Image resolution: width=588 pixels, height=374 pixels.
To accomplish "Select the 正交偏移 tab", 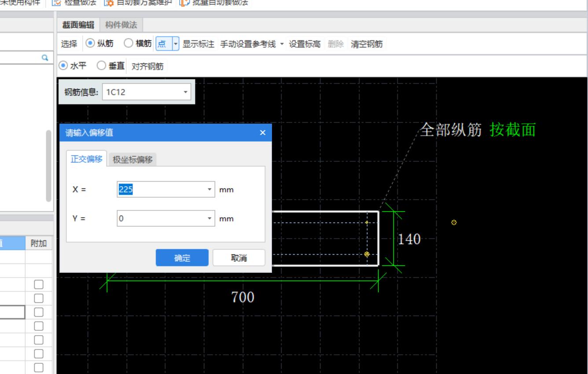I will tap(87, 159).
